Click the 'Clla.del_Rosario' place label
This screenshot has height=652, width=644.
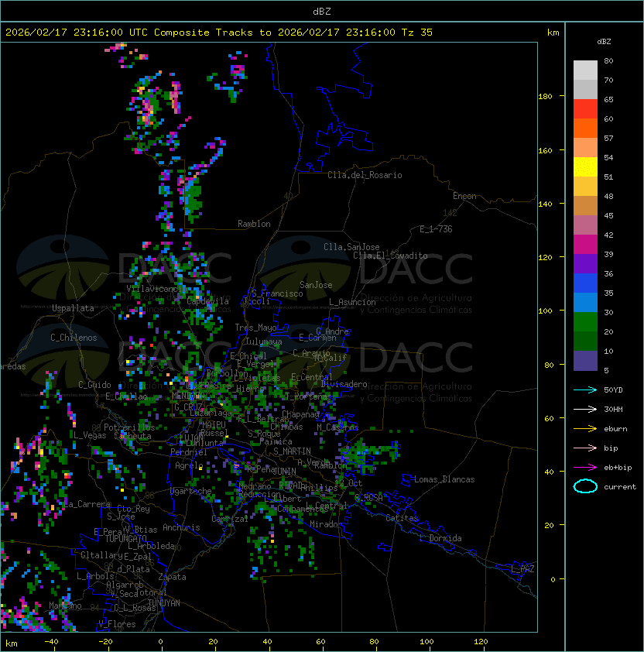tap(365, 175)
